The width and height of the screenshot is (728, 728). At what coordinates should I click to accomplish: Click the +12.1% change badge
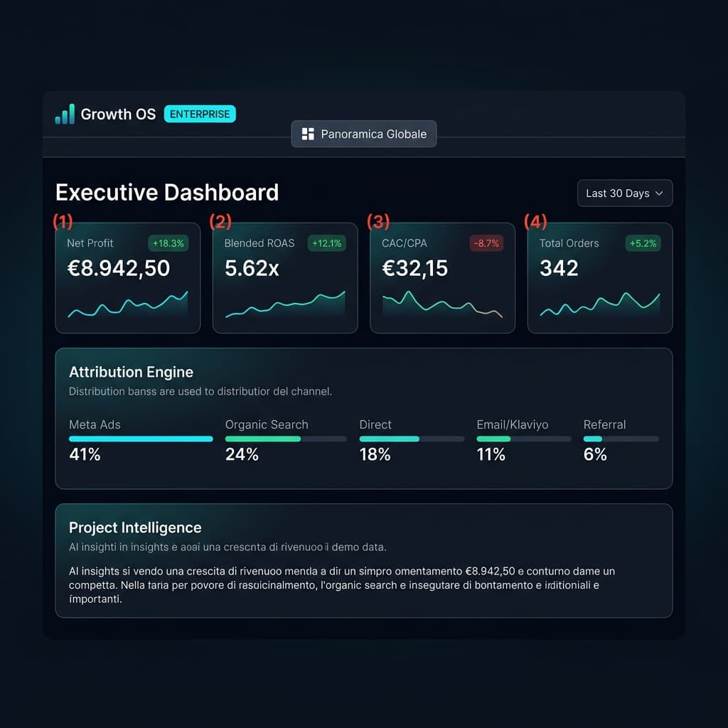[326, 243]
